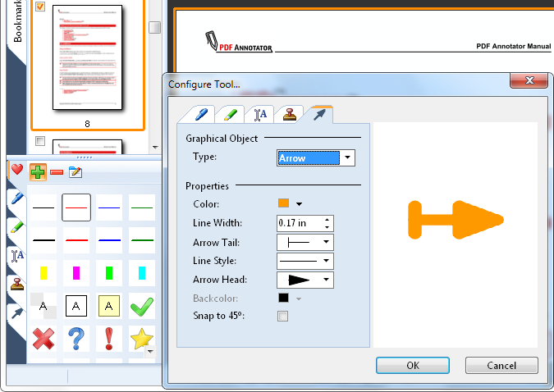The width and height of the screenshot is (554, 392).
Task: Open the Text tool tab in the dialog
Action: [258, 114]
